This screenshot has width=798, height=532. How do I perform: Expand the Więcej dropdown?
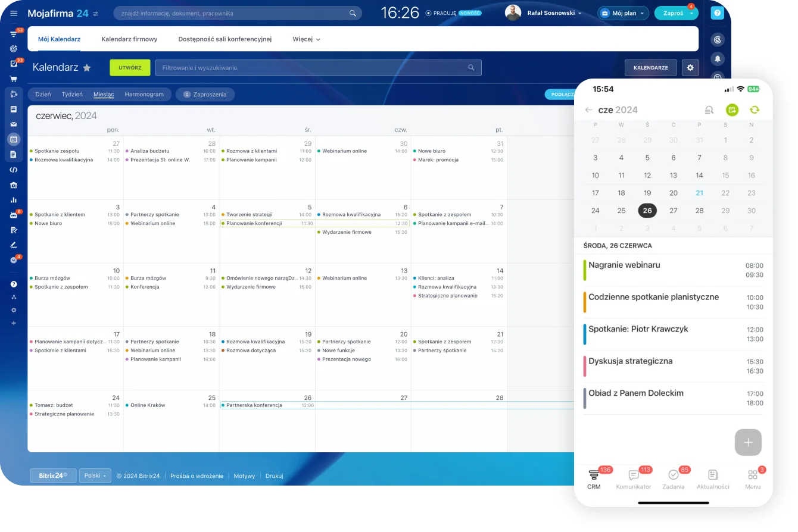(306, 39)
